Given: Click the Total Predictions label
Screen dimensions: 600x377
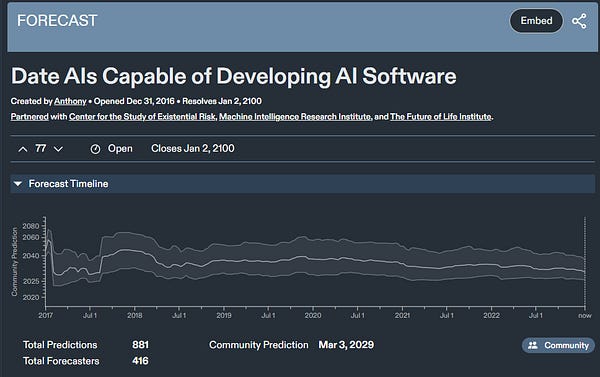Looking at the screenshot, I should coord(60,345).
